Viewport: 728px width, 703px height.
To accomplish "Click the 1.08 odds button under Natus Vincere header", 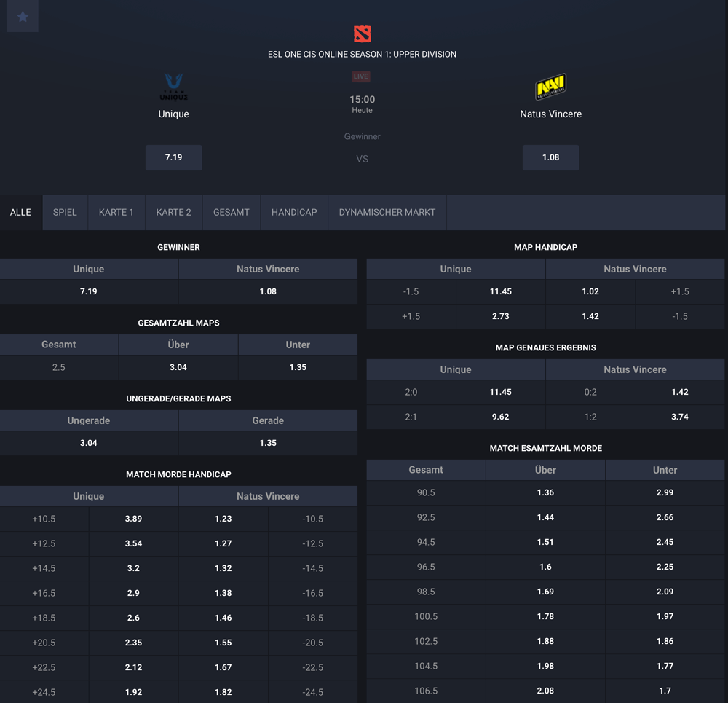I will coord(550,157).
